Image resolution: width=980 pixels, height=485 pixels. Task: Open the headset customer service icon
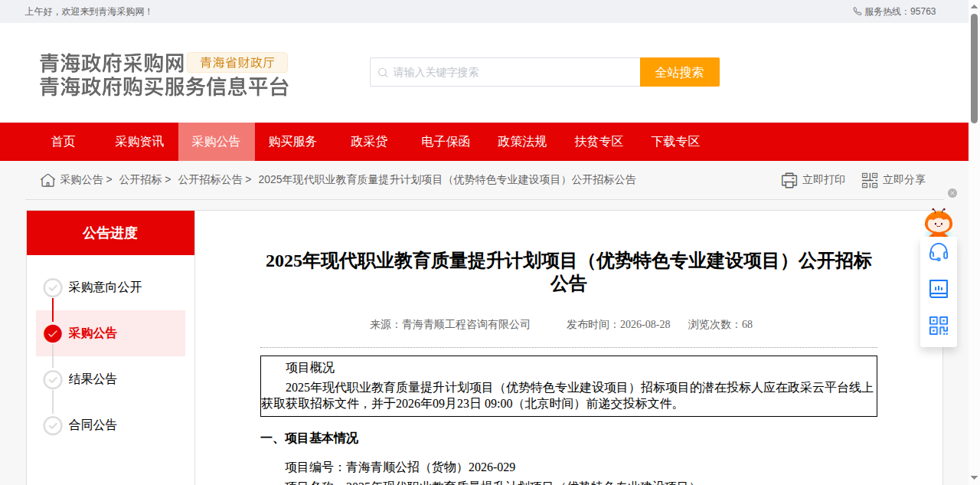click(939, 252)
